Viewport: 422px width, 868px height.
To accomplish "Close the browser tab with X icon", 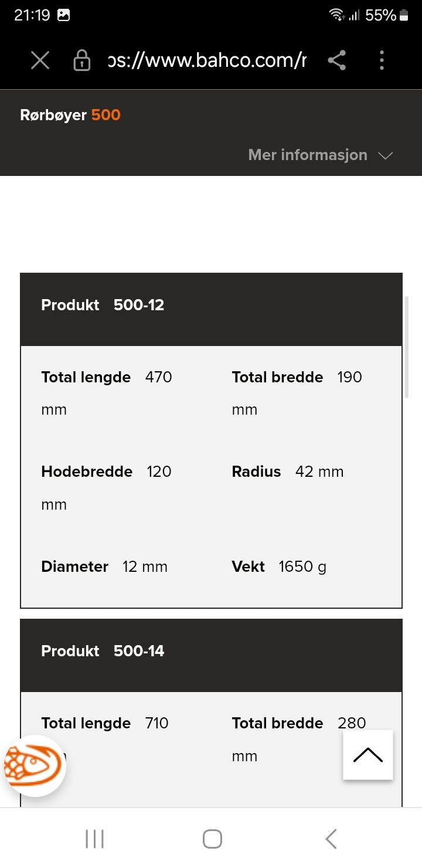I will coord(40,60).
